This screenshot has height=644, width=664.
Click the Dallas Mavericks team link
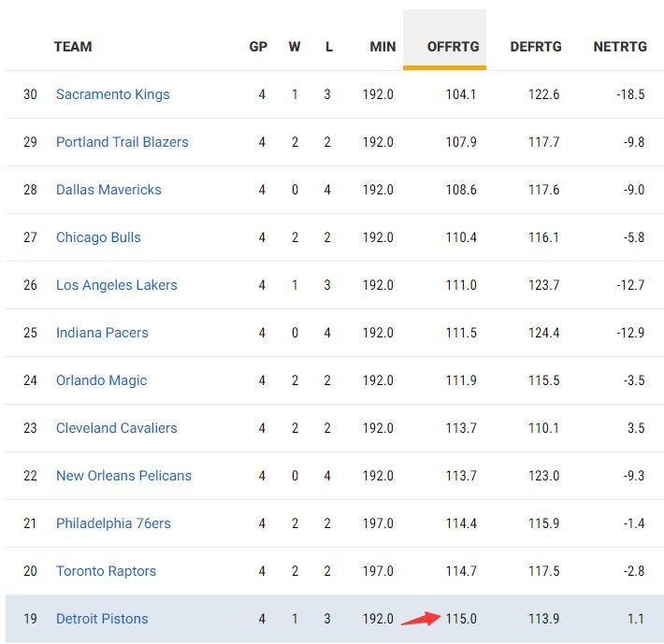108,190
